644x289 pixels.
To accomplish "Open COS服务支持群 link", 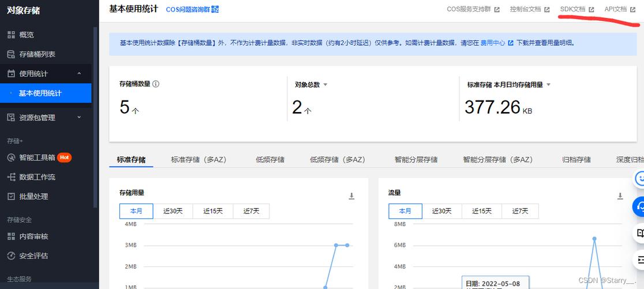I will point(469,9).
